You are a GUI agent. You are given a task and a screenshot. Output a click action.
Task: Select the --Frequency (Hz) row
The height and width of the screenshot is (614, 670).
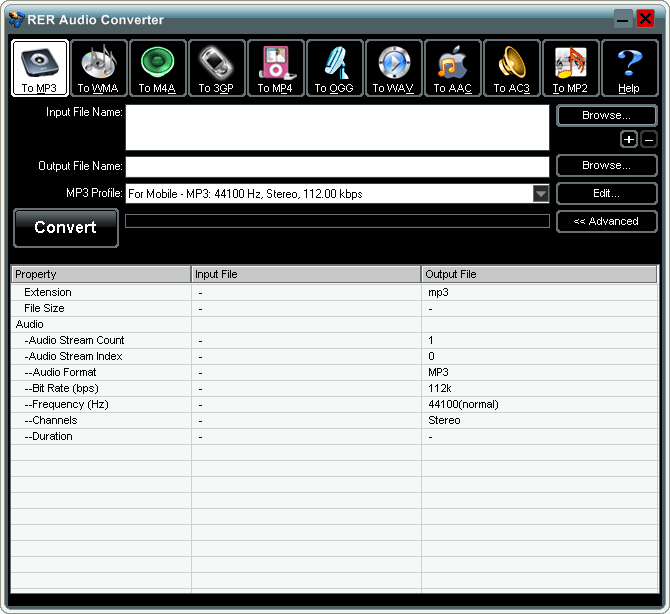tap(334, 405)
